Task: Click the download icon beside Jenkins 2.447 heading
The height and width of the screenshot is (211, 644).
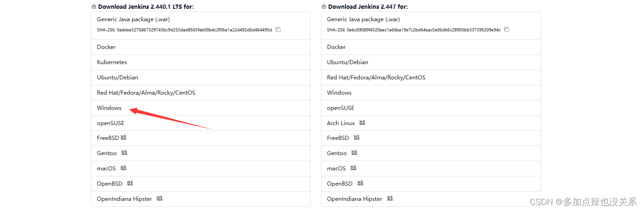Action: coord(324,6)
